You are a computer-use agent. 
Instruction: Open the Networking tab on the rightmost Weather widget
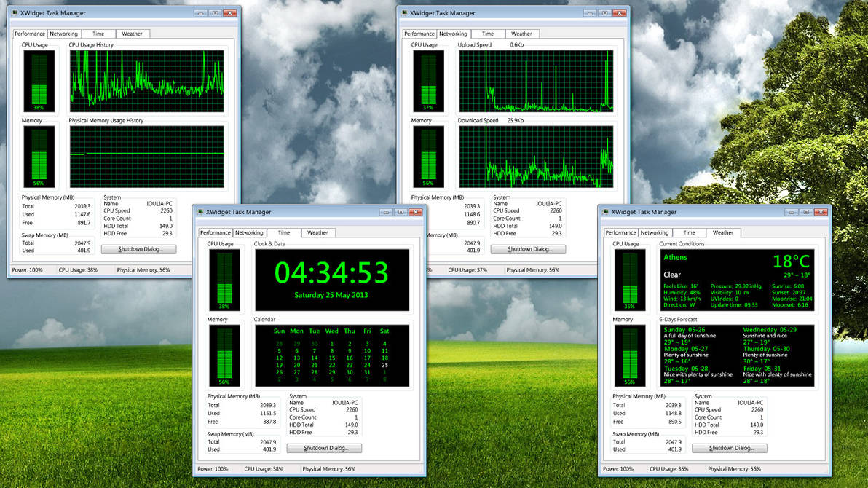coord(655,232)
